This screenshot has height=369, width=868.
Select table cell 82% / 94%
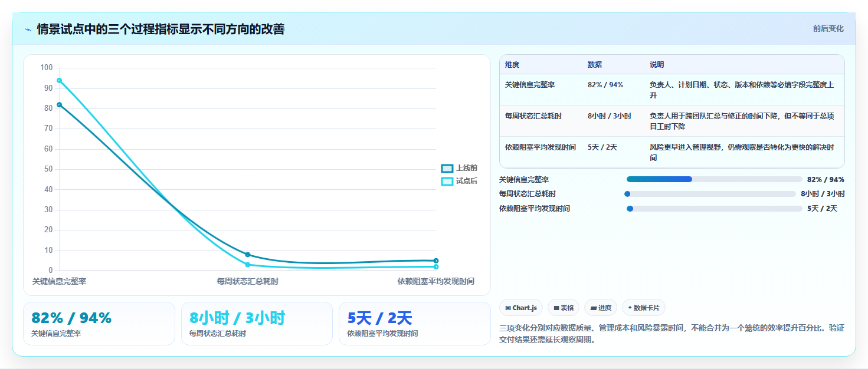(x=605, y=85)
